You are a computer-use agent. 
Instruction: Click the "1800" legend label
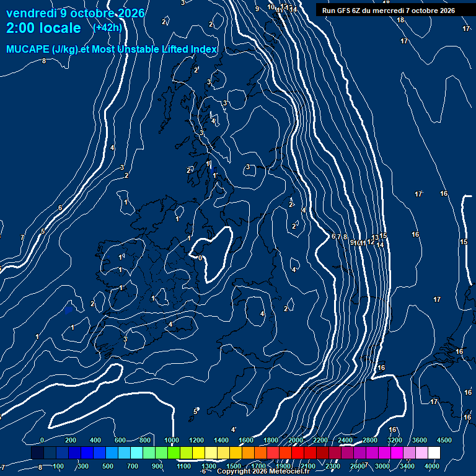[271, 440]
